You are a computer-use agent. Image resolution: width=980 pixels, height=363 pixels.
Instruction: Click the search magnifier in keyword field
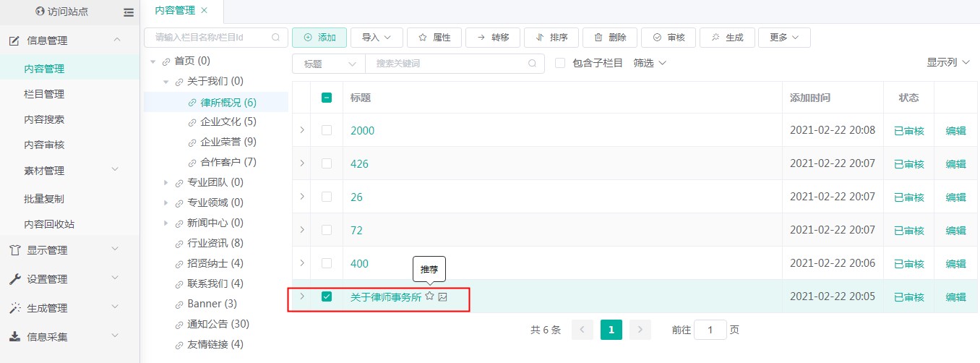533,64
